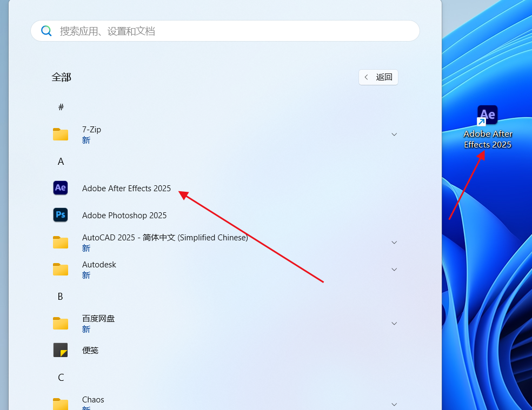Viewport: 532px width, 410px height.
Task: Click the search magnifier icon
Action: coord(46,31)
